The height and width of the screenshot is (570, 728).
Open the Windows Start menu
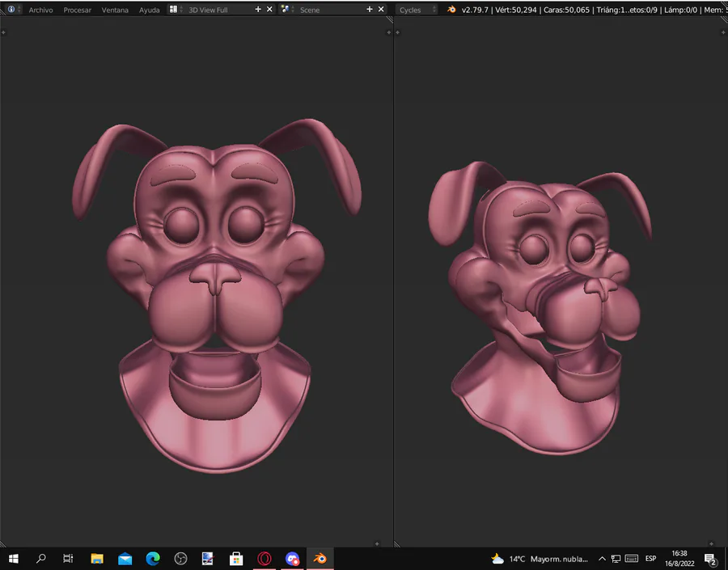[x=14, y=559]
